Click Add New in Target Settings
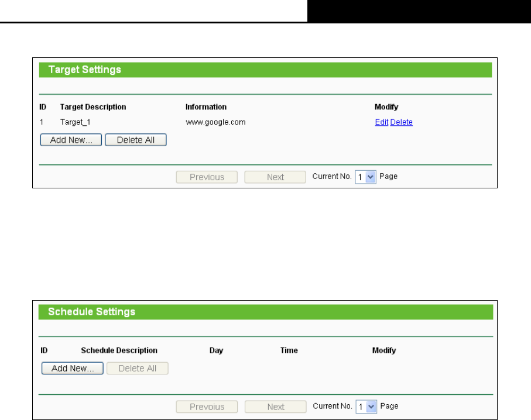The width and height of the screenshot is (531, 420). click(x=71, y=140)
